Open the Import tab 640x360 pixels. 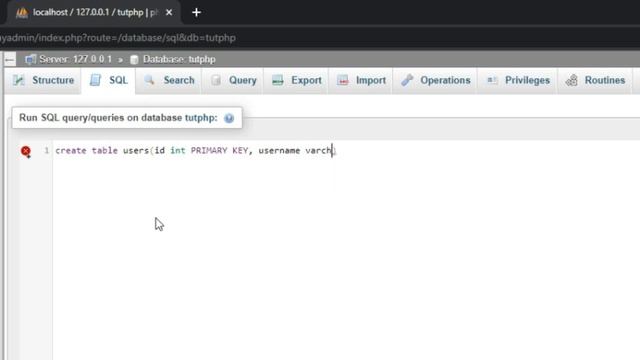(x=361, y=80)
